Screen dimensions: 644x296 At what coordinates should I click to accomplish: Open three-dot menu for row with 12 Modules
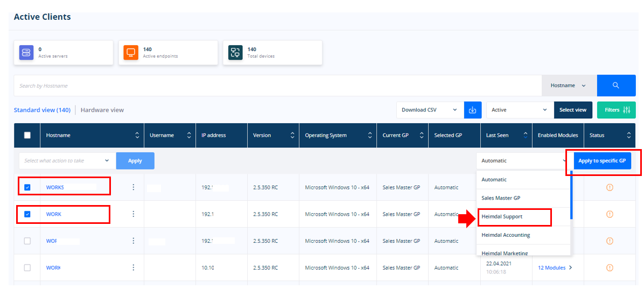(133, 267)
